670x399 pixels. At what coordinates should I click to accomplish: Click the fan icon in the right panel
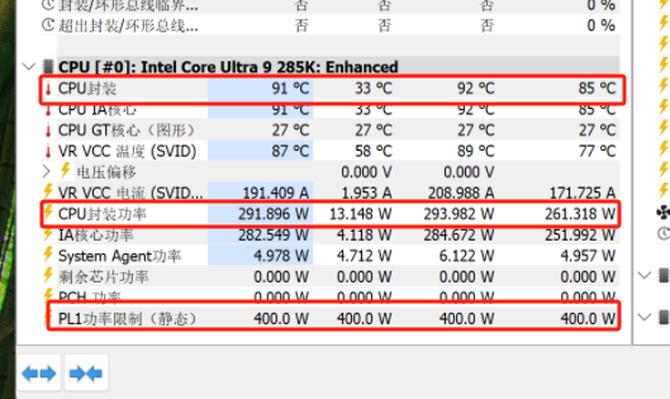coord(664,212)
